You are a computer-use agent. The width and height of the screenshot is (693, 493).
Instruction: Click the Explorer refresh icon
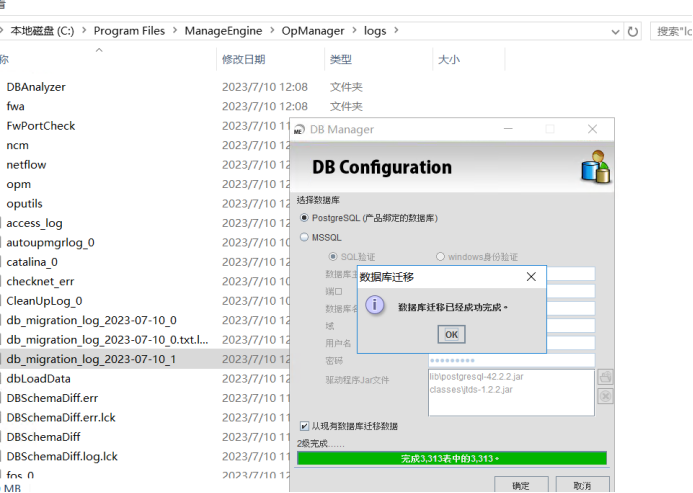coord(633,31)
